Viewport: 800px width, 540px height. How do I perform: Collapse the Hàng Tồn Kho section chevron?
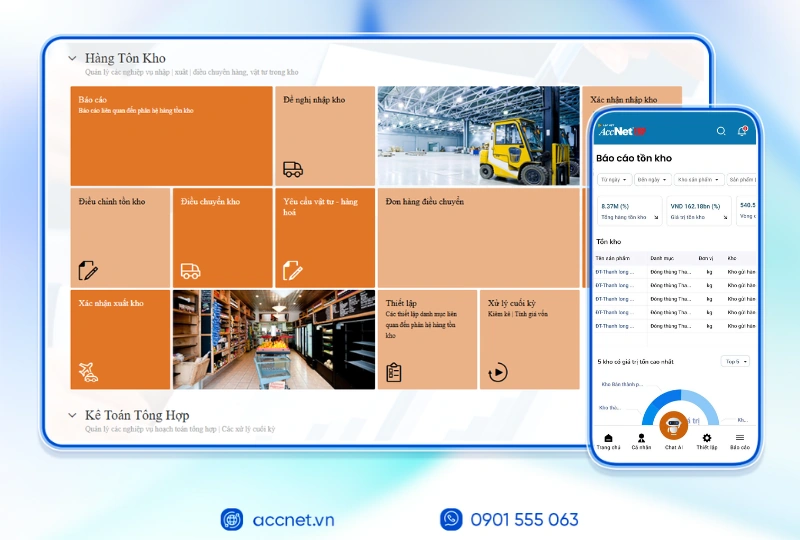point(72,58)
